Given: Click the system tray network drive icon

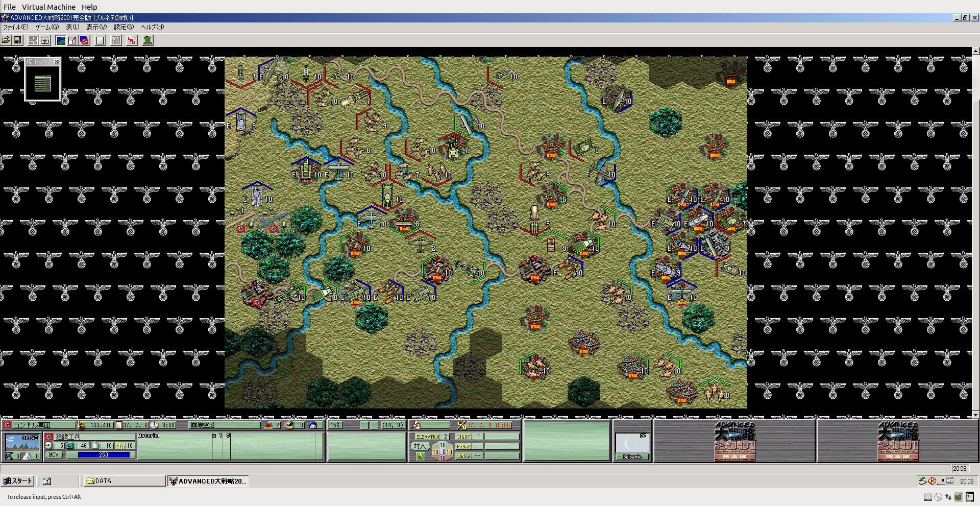Looking at the screenshot, I should click(x=922, y=481).
